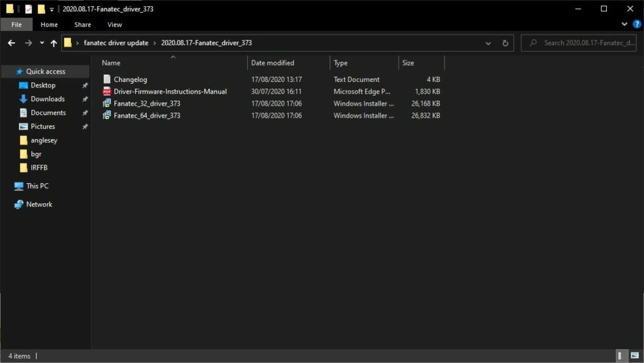
Task: Switch to the View ribbon tab
Action: 114,25
